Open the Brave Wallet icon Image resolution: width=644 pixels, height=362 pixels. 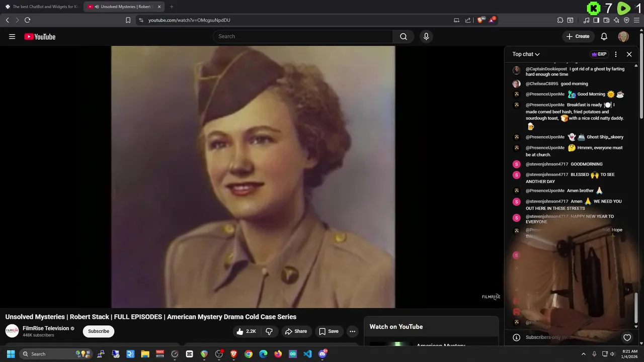pyautogui.click(x=606, y=20)
